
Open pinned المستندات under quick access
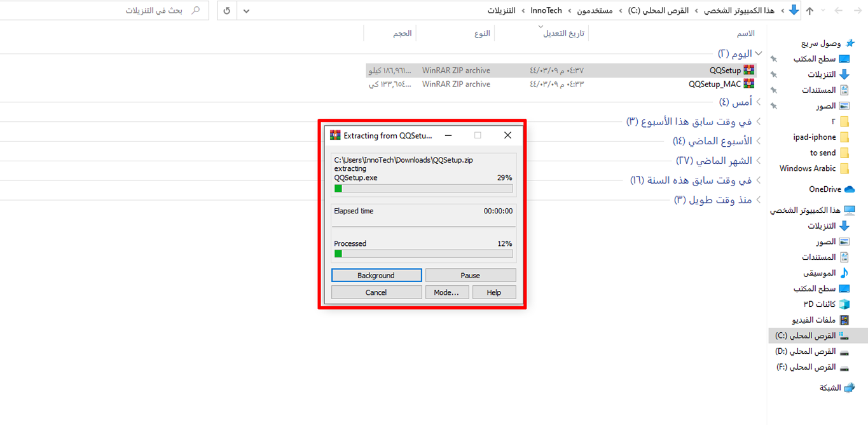pyautogui.click(x=824, y=90)
